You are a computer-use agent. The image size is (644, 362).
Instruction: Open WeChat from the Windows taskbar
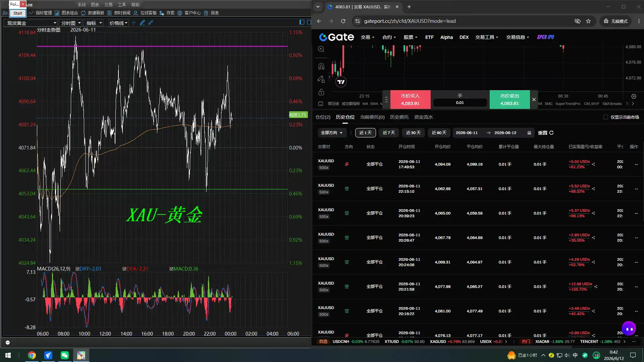(64, 355)
